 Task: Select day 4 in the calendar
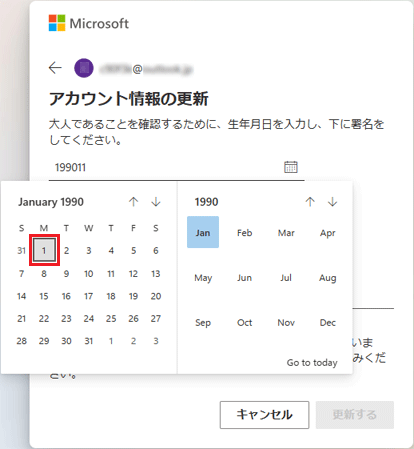111,250
